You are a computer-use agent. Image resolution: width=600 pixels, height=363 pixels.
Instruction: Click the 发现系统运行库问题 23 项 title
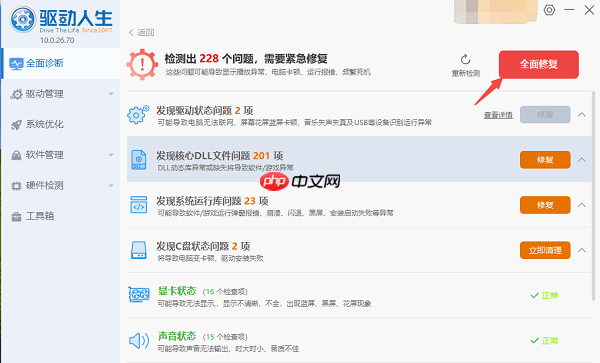coord(212,201)
